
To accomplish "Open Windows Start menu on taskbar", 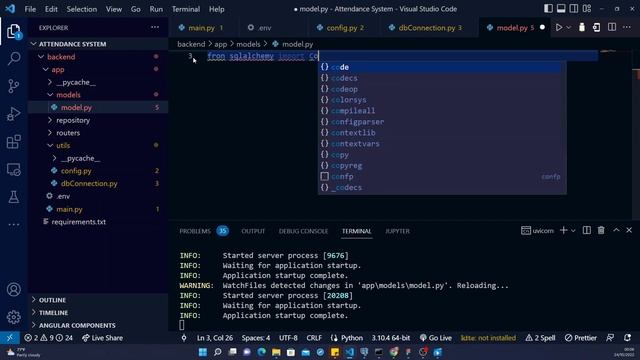I will (202, 352).
